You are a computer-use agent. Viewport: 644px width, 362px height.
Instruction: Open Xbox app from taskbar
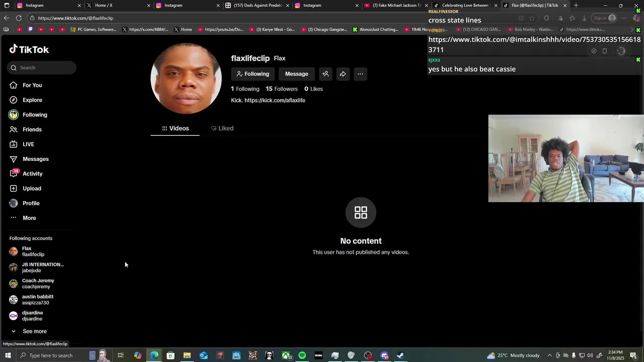[x=286, y=355]
